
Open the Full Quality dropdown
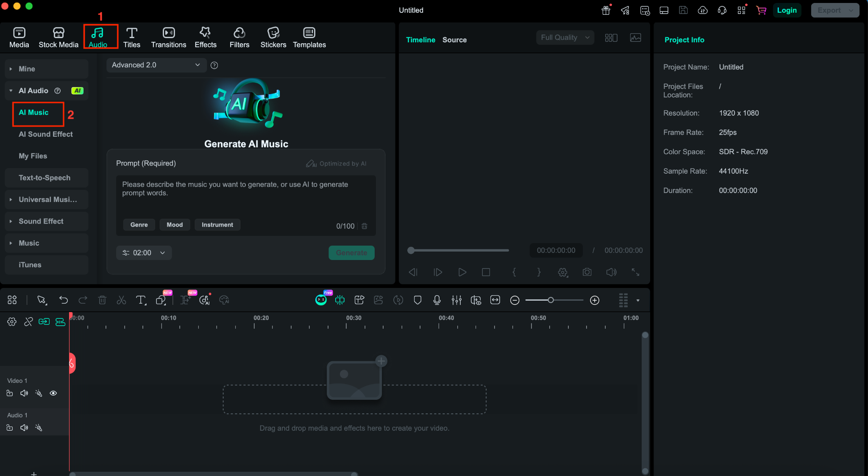[565, 37]
